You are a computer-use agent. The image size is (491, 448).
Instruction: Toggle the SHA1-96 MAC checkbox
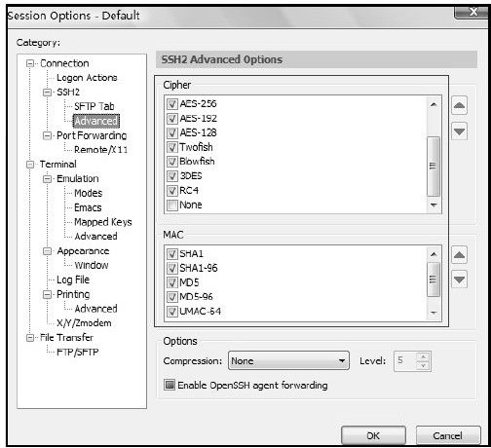pos(172,268)
